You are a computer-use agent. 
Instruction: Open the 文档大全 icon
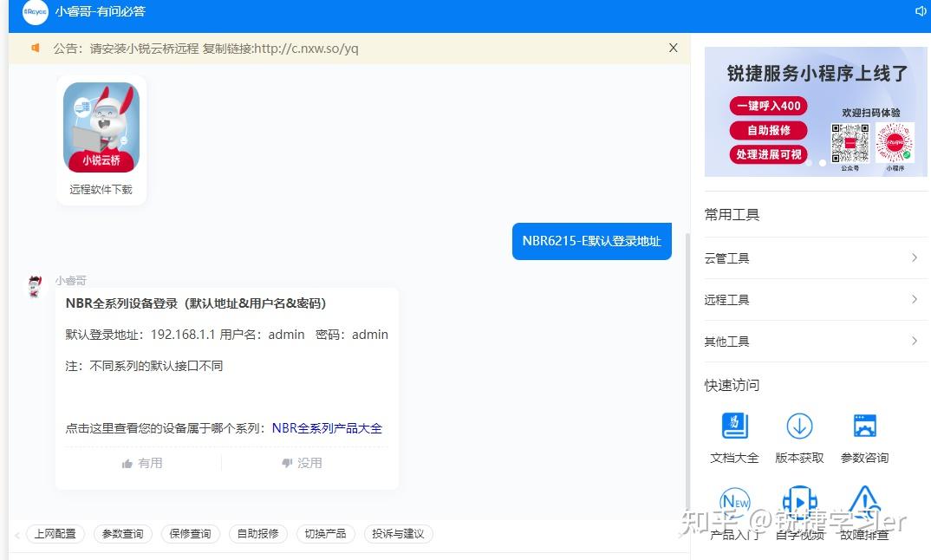734,426
